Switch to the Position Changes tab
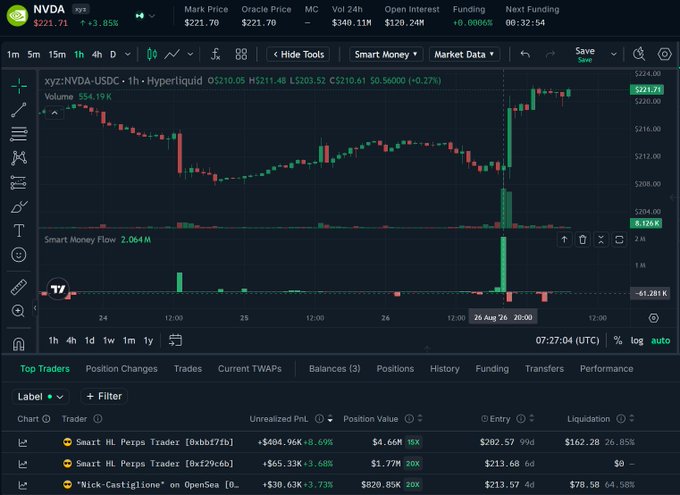680x495 pixels. [x=121, y=369]
